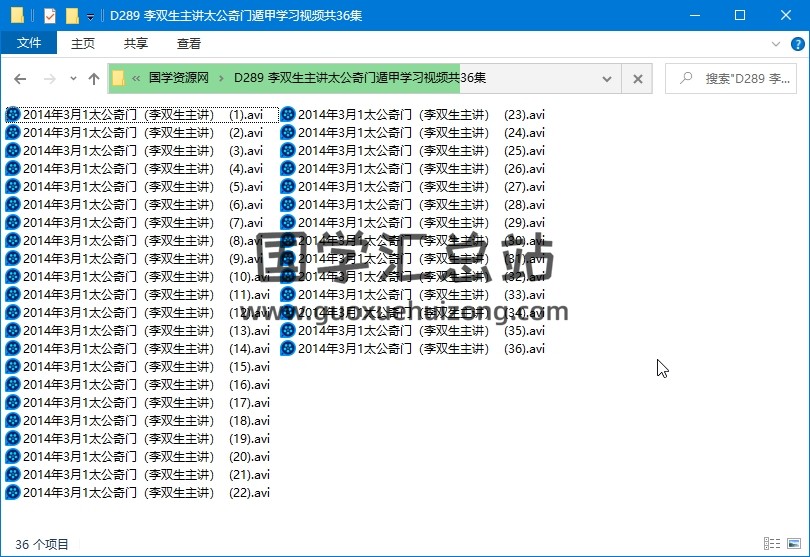Go back using the back arrow
This screenshot has width=810, height=557.
tap(20, 79)
